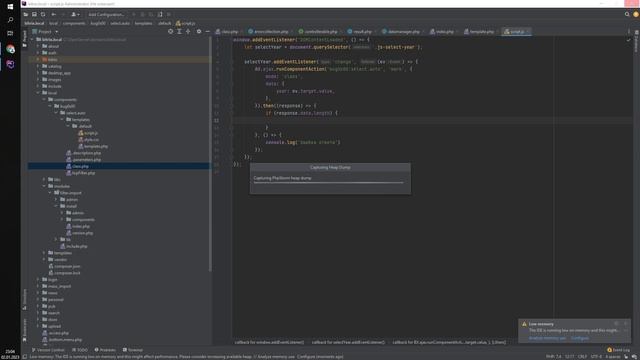Viewport: 640px width, 360px height.
Task: Select script.js file in Project tree
Action: point(88,133)
